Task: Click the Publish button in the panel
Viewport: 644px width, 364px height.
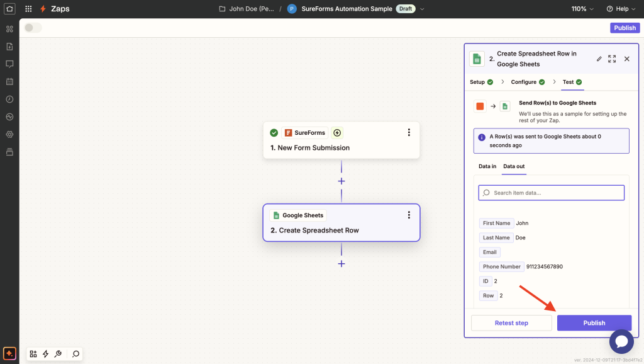Action: [x=594, y=322]
